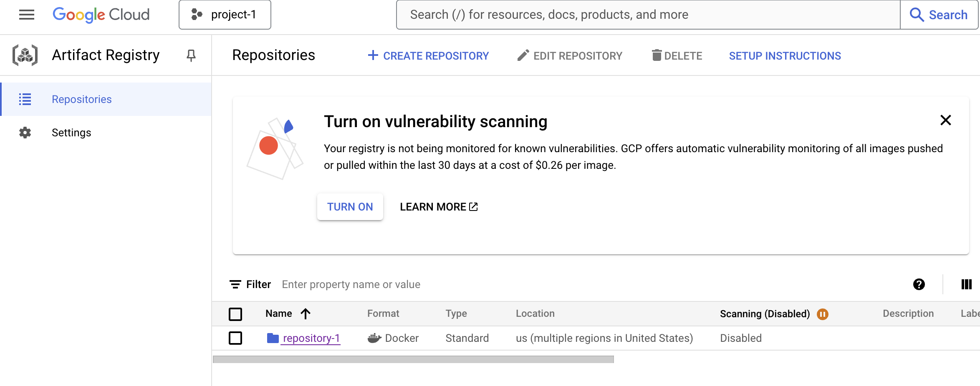Open Repositories in the sidebar
Image resolution: width=980 pixels, height=386 pixels.
tap(106, 99)
